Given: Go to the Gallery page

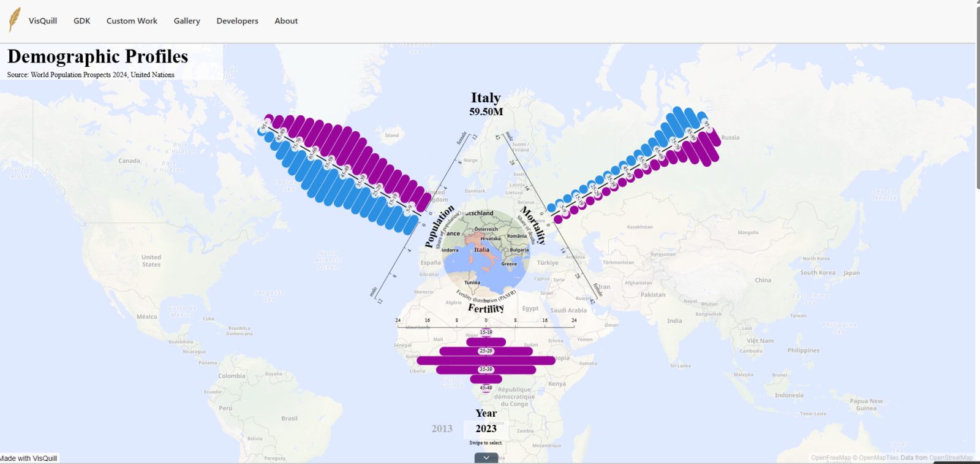Looking at the screenshot, I should [x=187, y=21].
